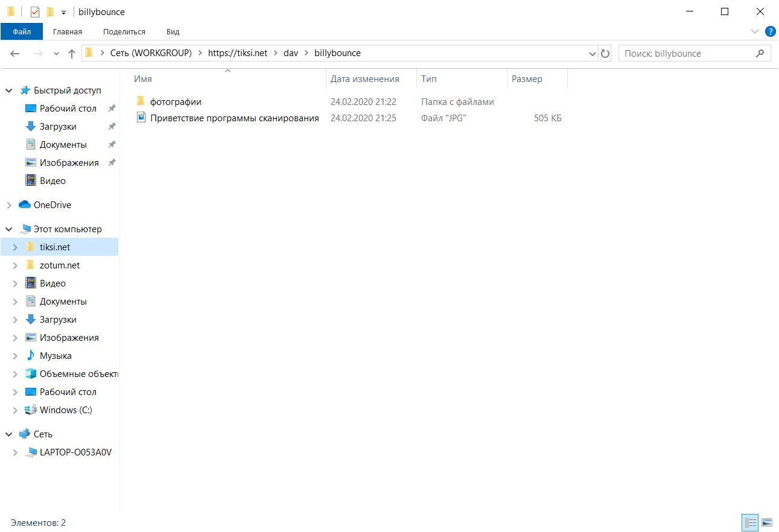The width and height of the screenshot is (779, 532).
Task: Click the Up one level arrow
Action: (x=72, y=54)
